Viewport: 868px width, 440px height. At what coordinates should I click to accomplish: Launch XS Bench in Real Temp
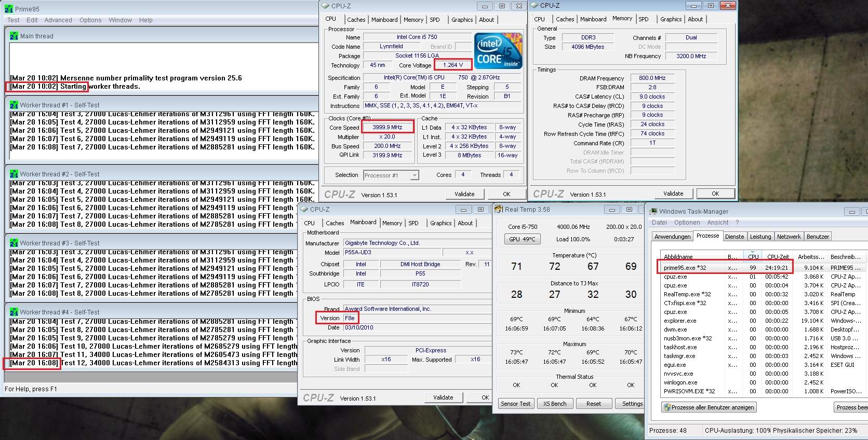555,404
